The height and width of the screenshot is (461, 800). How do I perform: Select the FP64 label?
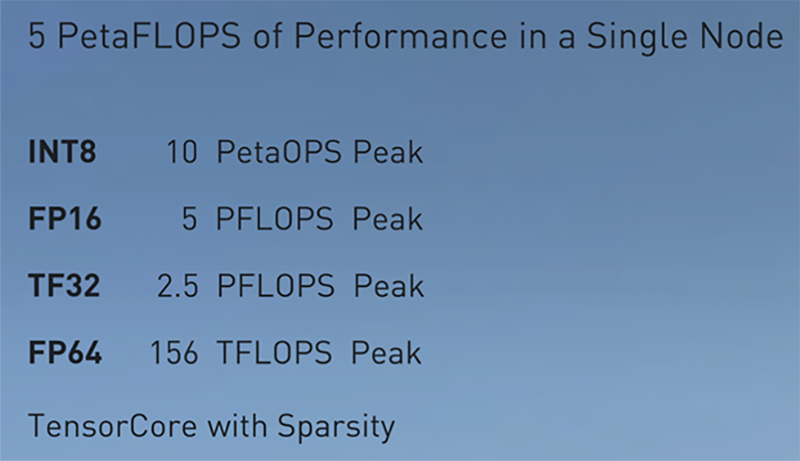pyautogui.click(x=65, y=353)
